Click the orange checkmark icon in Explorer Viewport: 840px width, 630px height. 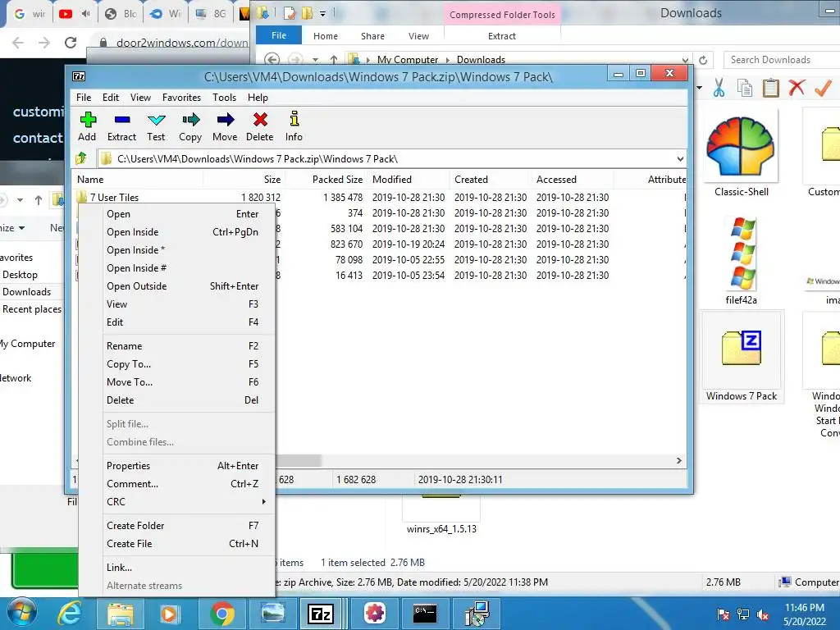click(x=823, y=87)
